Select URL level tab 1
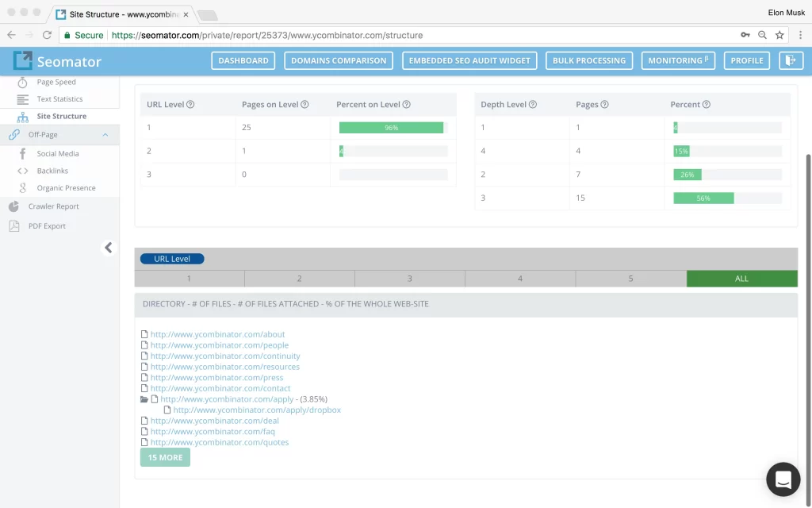This screenshot has height=508, width=812. (x=190, y=279)
